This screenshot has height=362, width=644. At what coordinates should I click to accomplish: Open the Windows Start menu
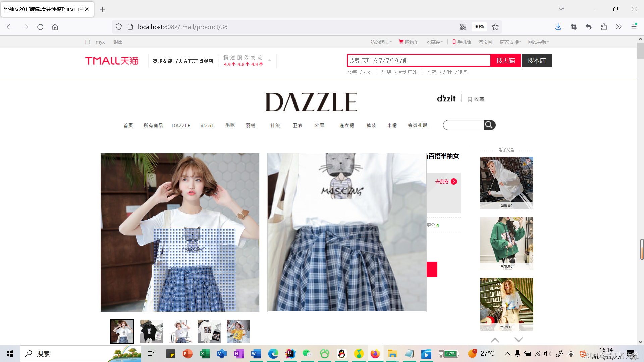click(x=10, y=354)
